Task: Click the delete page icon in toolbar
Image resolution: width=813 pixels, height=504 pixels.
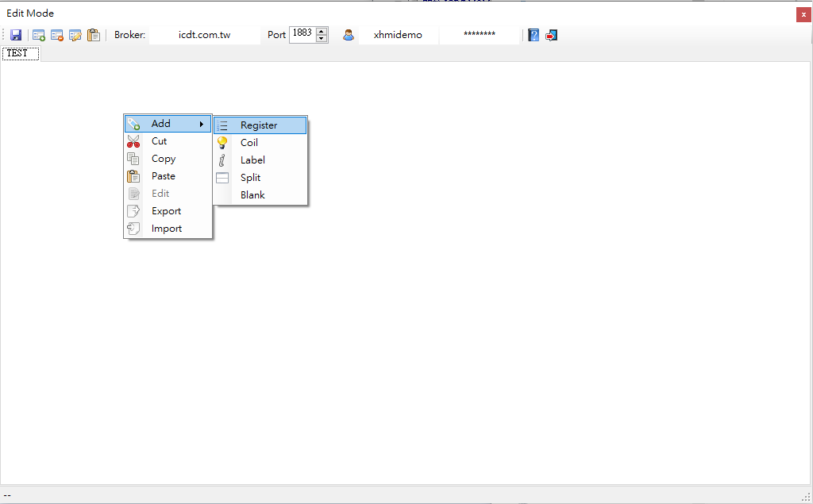Action: pyautogui.click(x=57, y=35)
